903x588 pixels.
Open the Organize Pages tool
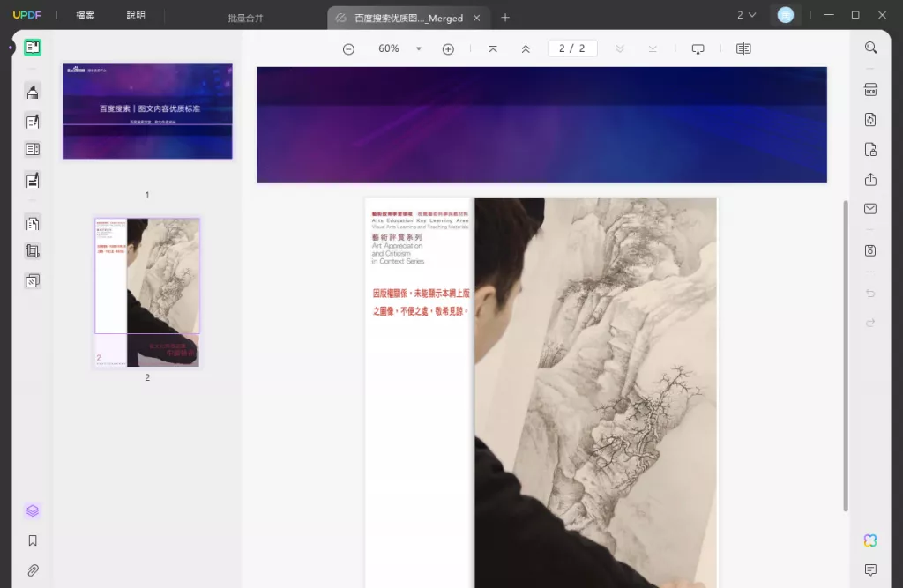(x=33, y=223)
